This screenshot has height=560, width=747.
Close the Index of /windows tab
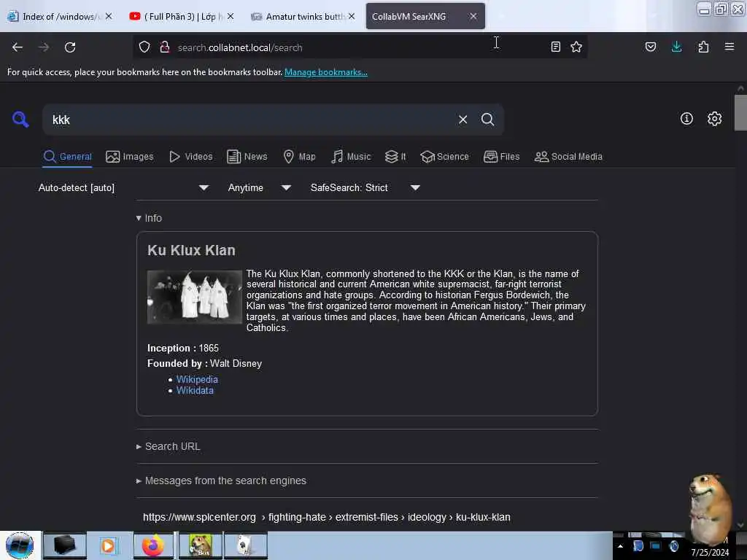tap(109, 16)
